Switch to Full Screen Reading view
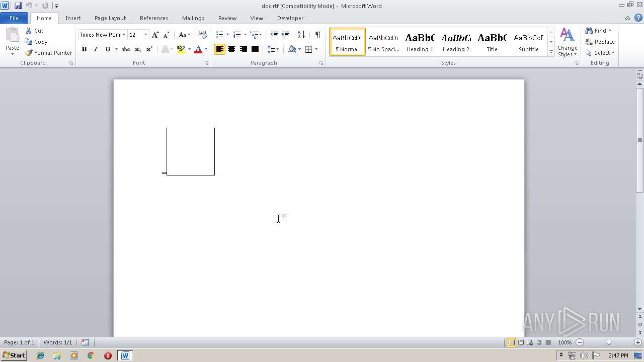This screenshot has height=362, width=644. [521, 342]
